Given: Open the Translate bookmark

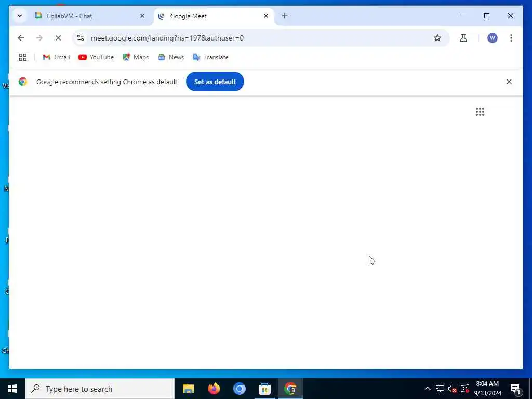Looking at the screenshot, I should (210, 57).
